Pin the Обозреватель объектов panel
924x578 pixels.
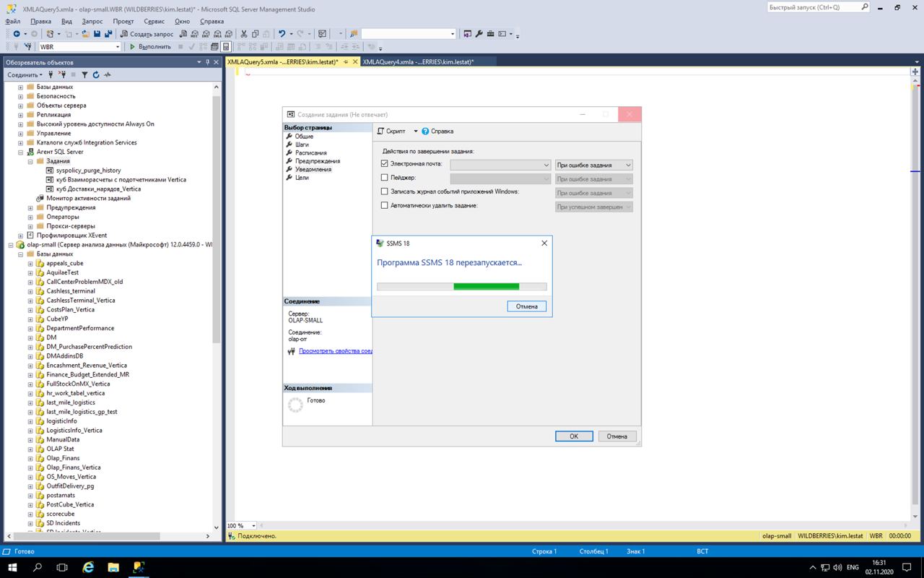(x=208, y=63)
